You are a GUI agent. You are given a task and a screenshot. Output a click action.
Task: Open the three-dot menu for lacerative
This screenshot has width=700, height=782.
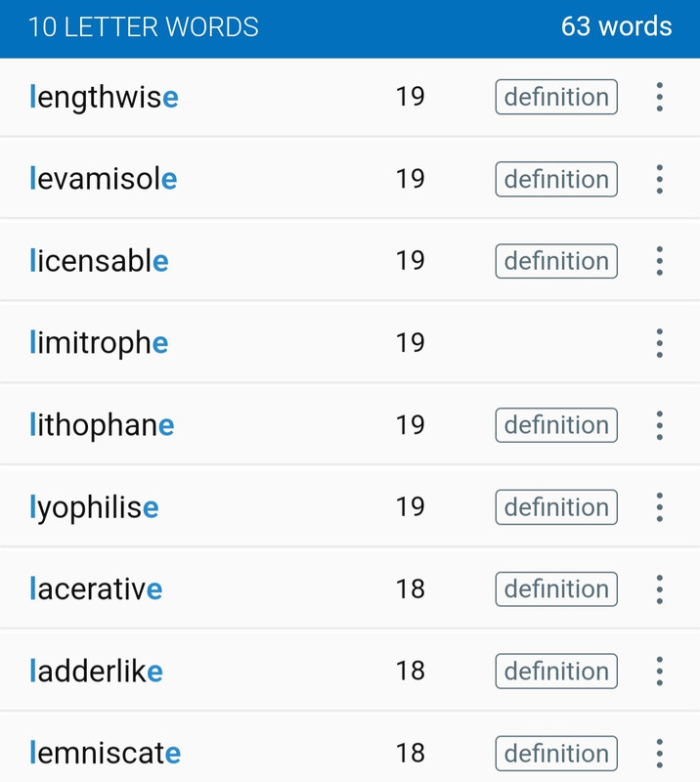coord(659,589)
